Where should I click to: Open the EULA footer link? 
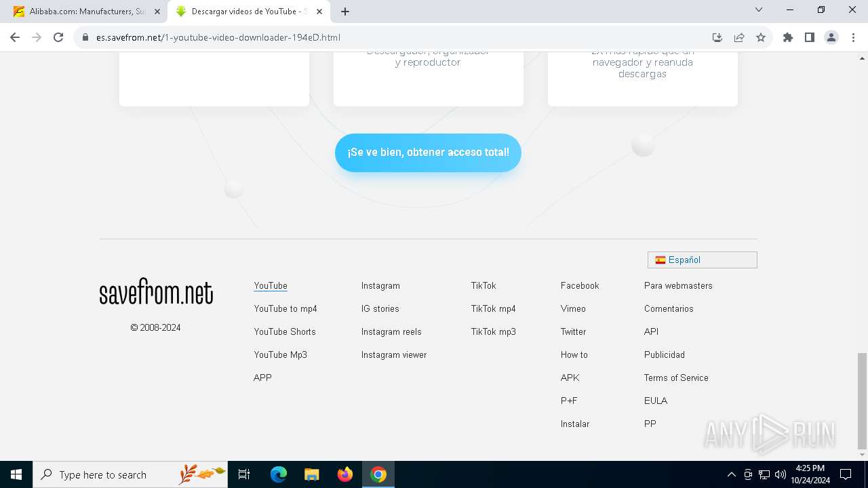click(656, 401)
